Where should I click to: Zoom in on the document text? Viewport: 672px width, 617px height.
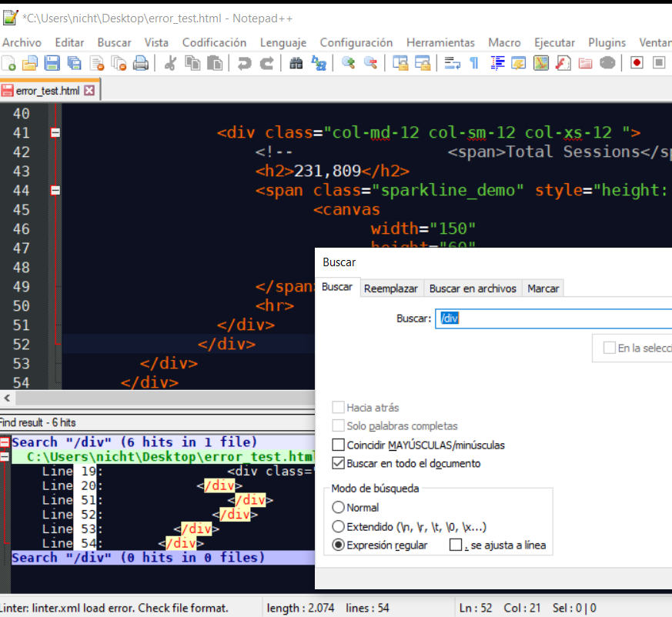pos(349,63)
